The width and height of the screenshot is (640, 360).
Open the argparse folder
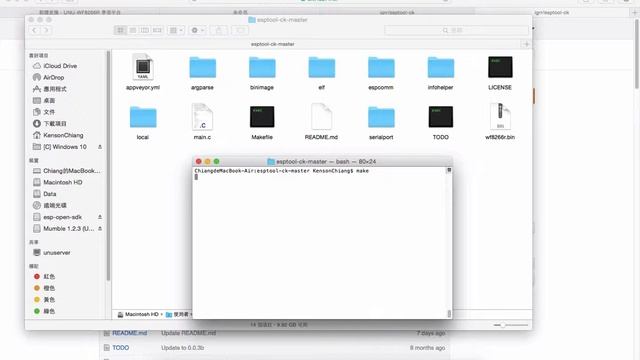coord(202,67)
